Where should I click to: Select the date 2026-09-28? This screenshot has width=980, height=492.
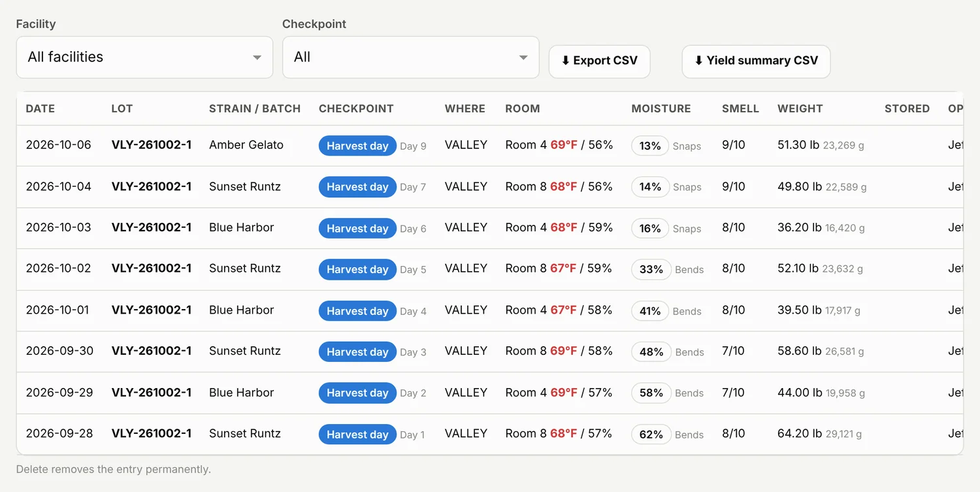click(x=59, y=434)
